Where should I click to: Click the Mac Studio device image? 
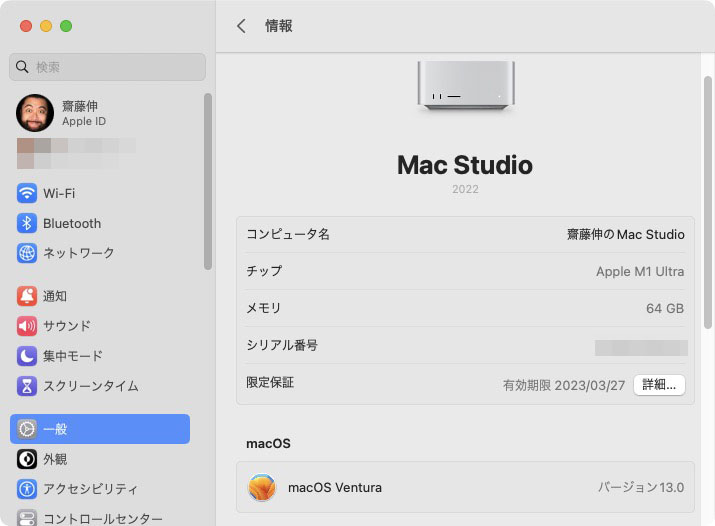tap(466, 85)
